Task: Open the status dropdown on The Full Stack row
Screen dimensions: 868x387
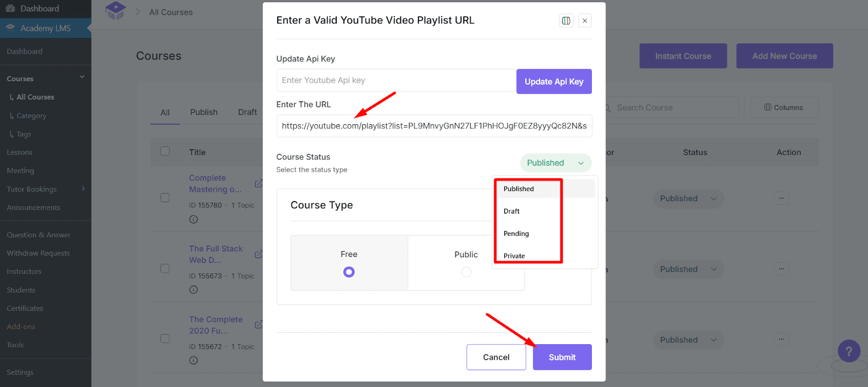Action: coord(687,269)
